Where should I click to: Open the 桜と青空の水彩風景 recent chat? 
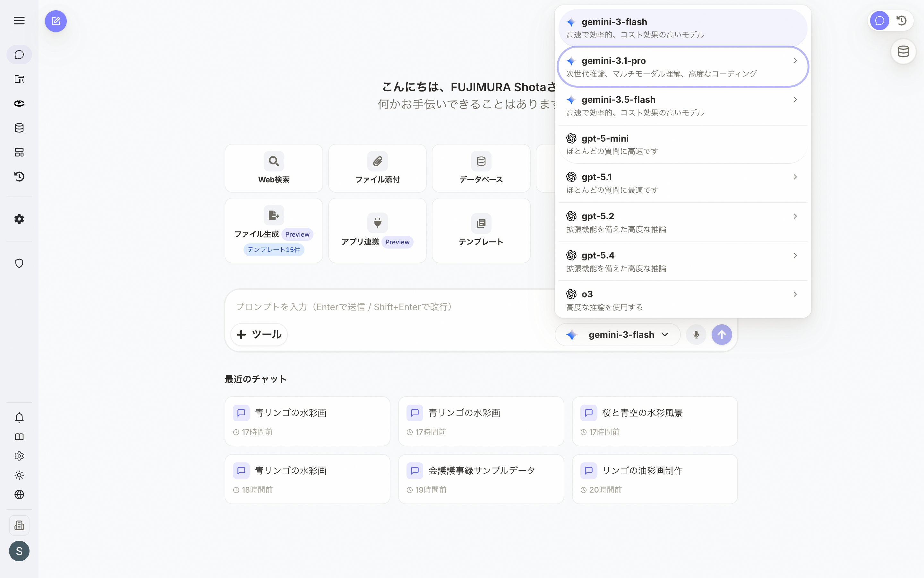point(654,421)
